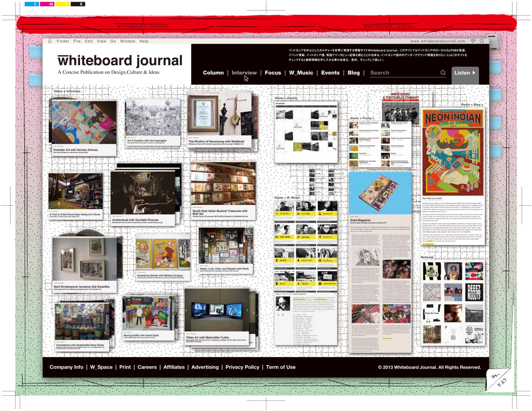Screen dimensions: 532x411
Task: Go to the Events section
Action: [330, 73]
